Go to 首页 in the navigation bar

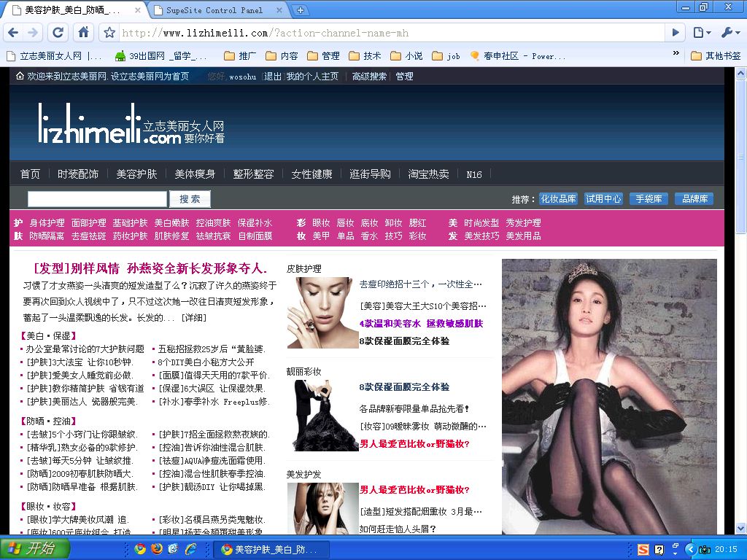tap(30, 174)
